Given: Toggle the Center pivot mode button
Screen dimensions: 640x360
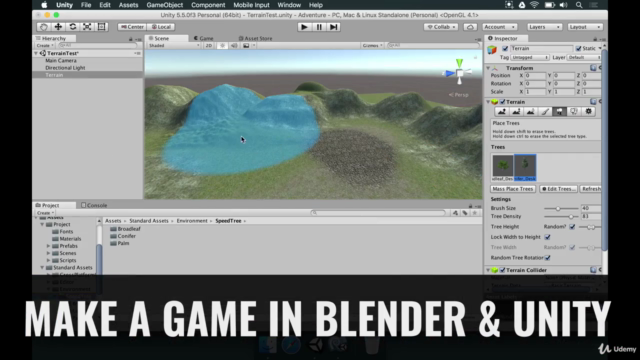Looking at the screenshot, I should 132,27.
